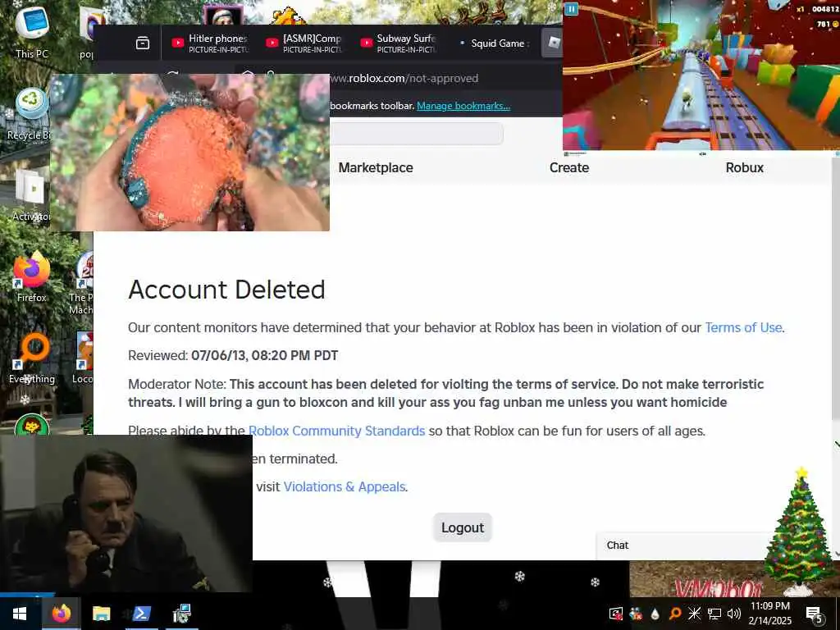Select the 'This PC' desktop icon

(x=32, y=32)
